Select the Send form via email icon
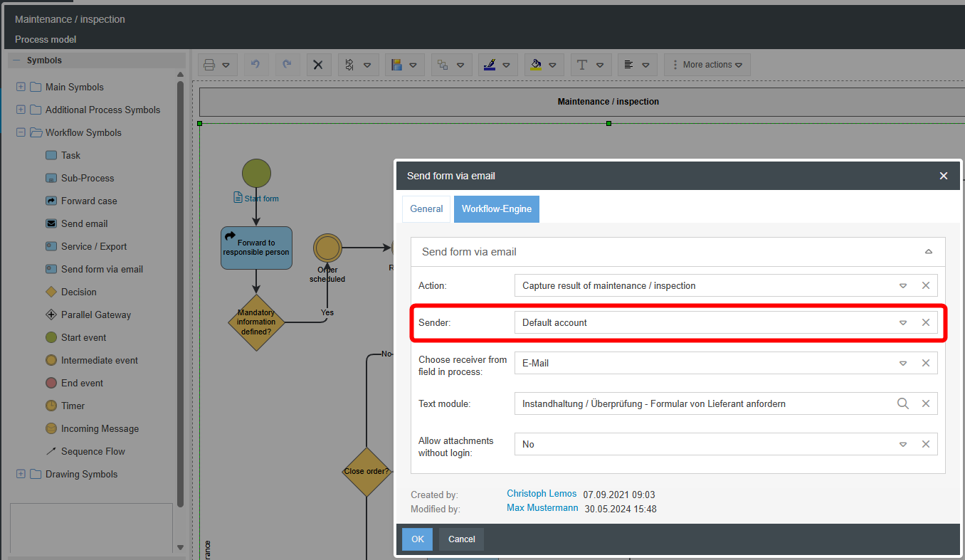Image resolution: width=965 pixels, height=560 pixels. (51, 269)
